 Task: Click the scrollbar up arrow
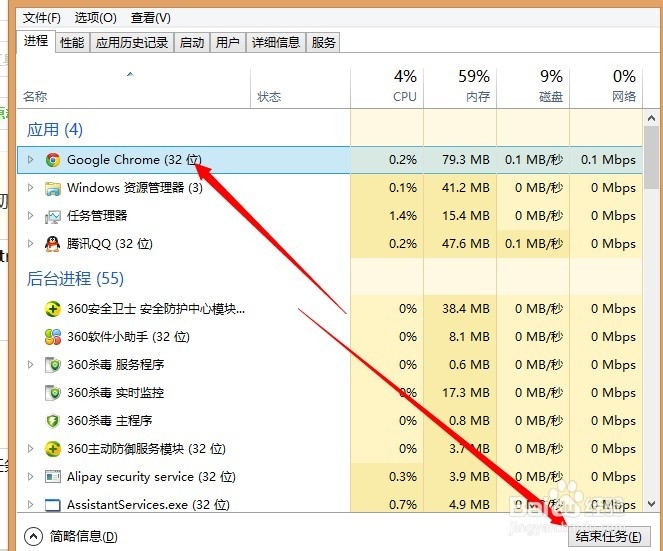pos(651,118)
